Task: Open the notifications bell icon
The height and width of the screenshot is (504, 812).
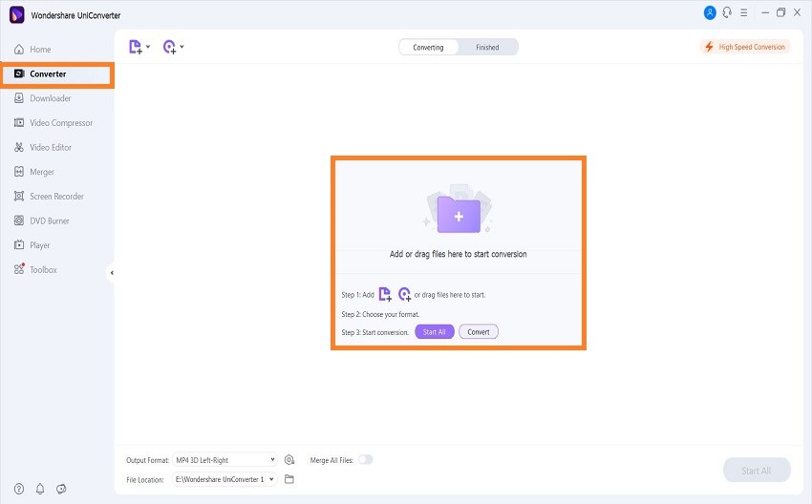Action: [40, 489]
